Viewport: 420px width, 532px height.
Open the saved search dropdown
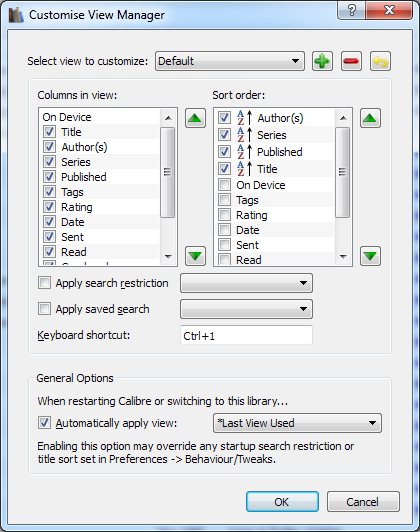246,309
